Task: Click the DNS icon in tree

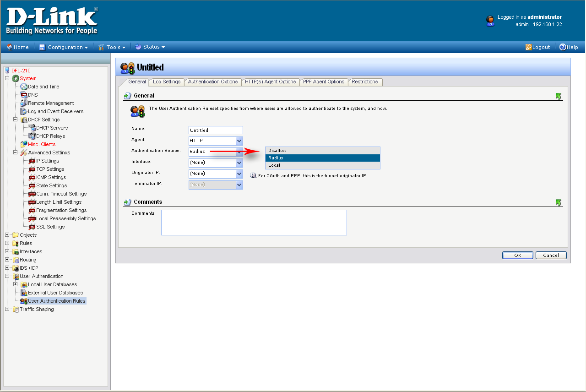Action: (24, 95)
